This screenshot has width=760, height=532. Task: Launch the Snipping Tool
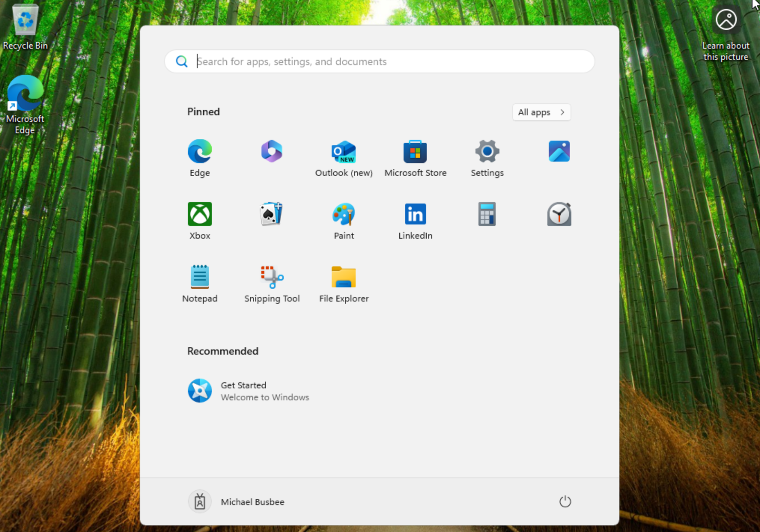272,283
